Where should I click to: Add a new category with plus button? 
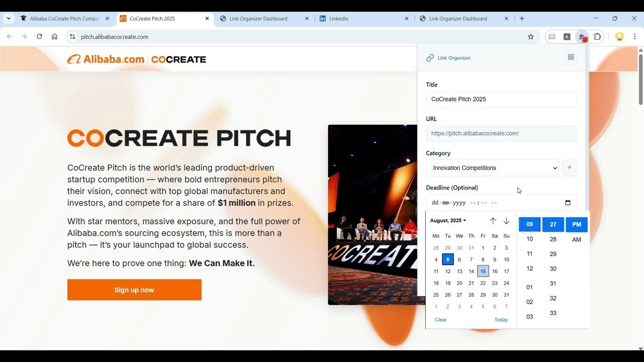tap(569, 168)
